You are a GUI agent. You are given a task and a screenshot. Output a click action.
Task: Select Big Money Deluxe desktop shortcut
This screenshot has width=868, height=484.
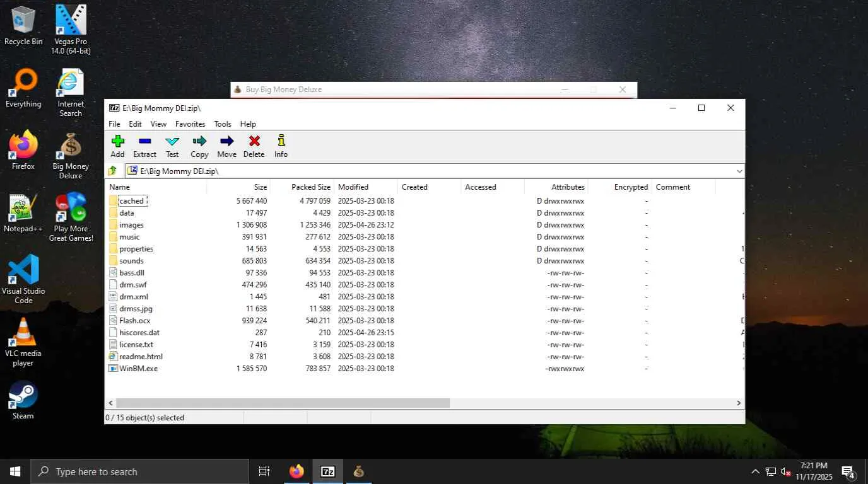point(71,155)
